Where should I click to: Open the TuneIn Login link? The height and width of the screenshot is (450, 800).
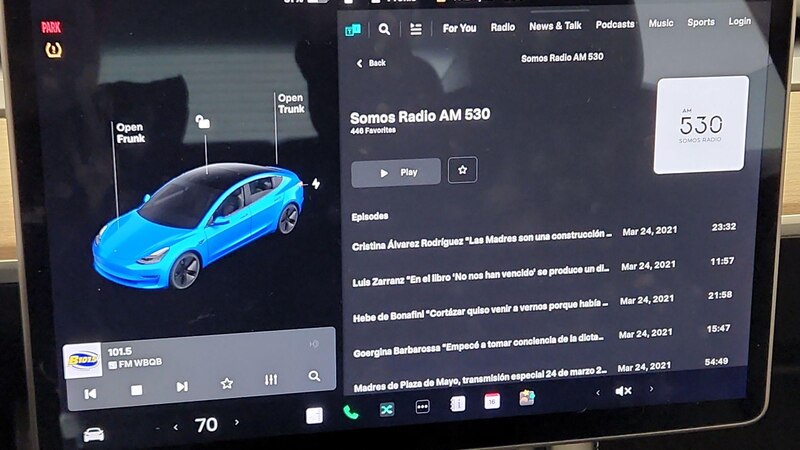(x=739, y=21)
